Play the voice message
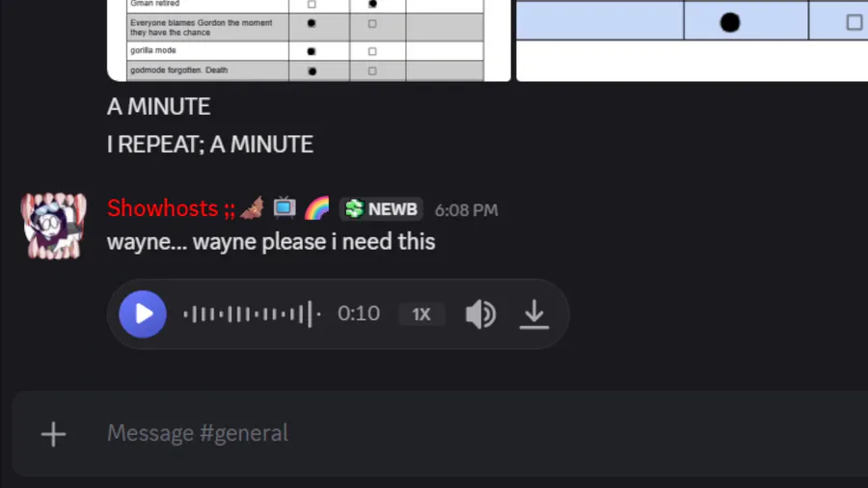Screen dimensions: 868x488 143,314
